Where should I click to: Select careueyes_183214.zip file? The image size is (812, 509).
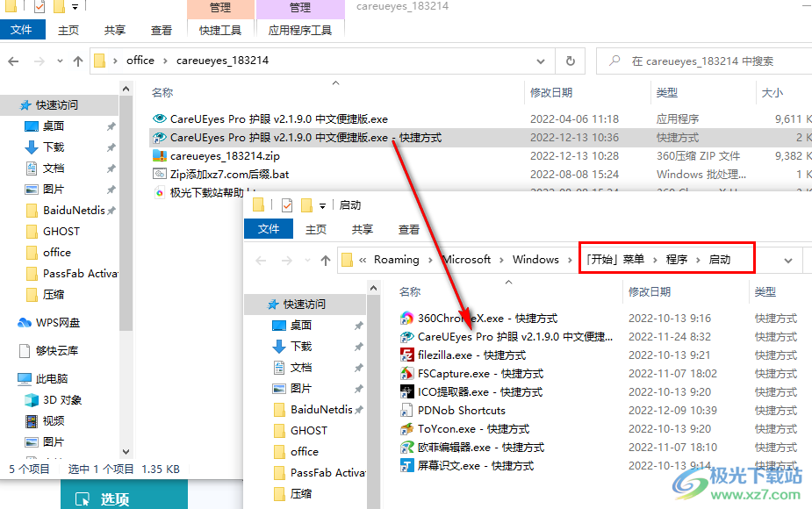(226, 156)
